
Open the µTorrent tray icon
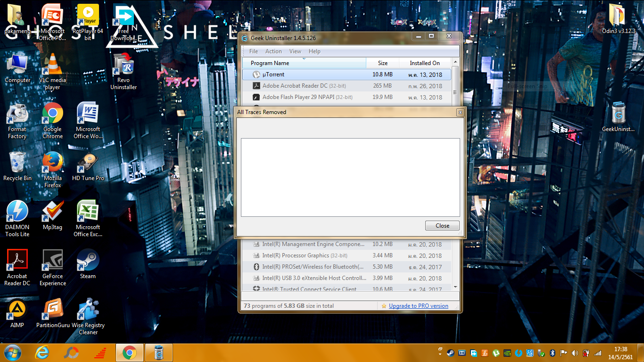[x=496, y=353]
